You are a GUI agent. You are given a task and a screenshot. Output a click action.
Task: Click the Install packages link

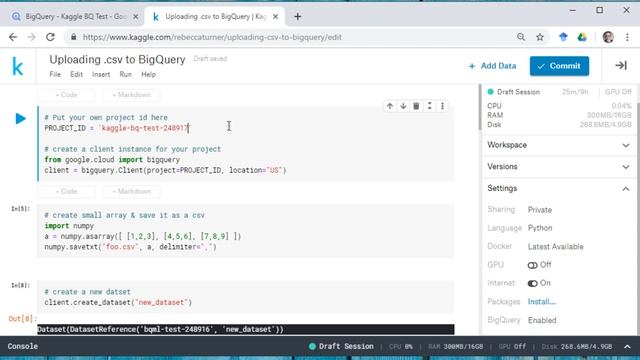point(542,302)
